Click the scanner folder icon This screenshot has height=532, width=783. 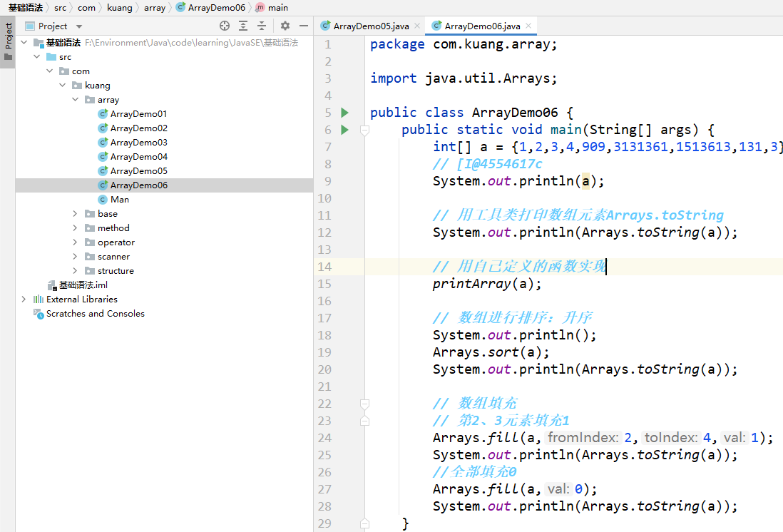click(90, 257)
